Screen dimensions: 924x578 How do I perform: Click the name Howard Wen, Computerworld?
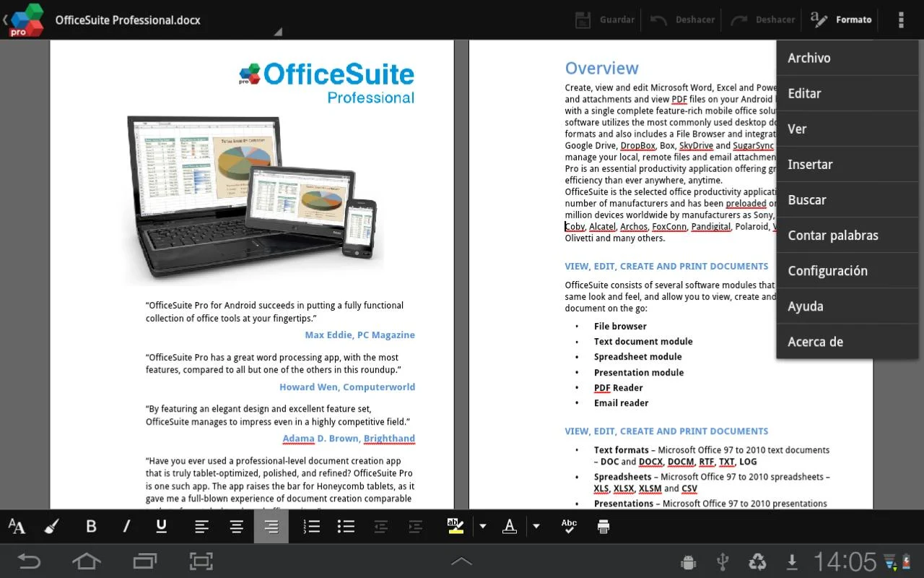(347, 387)
